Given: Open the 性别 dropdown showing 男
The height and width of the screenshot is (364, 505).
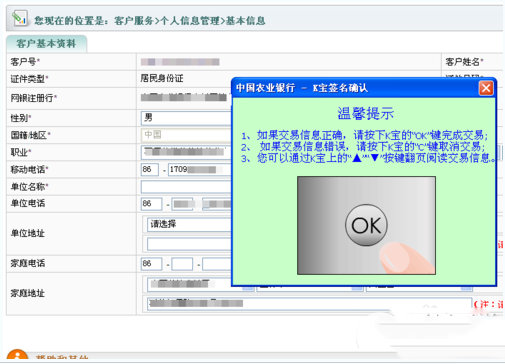Looking at the screenshot, I should click(x=186, y=118).
